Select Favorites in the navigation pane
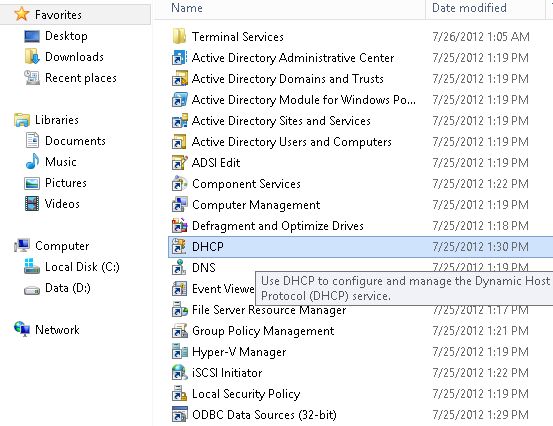 tap(58, 15)
